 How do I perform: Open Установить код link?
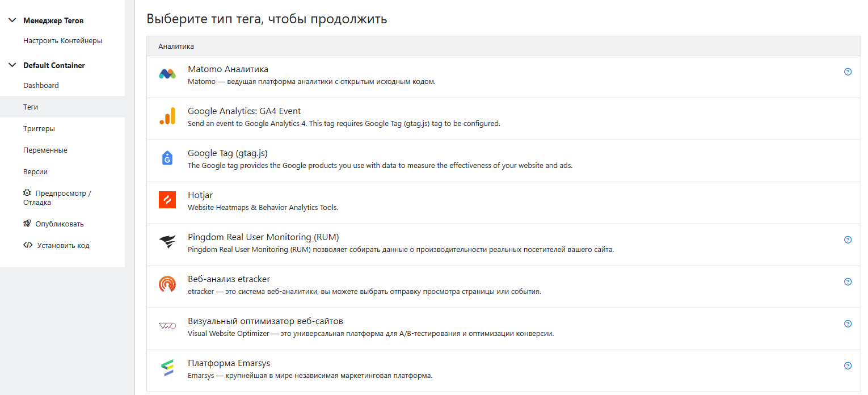63,246
